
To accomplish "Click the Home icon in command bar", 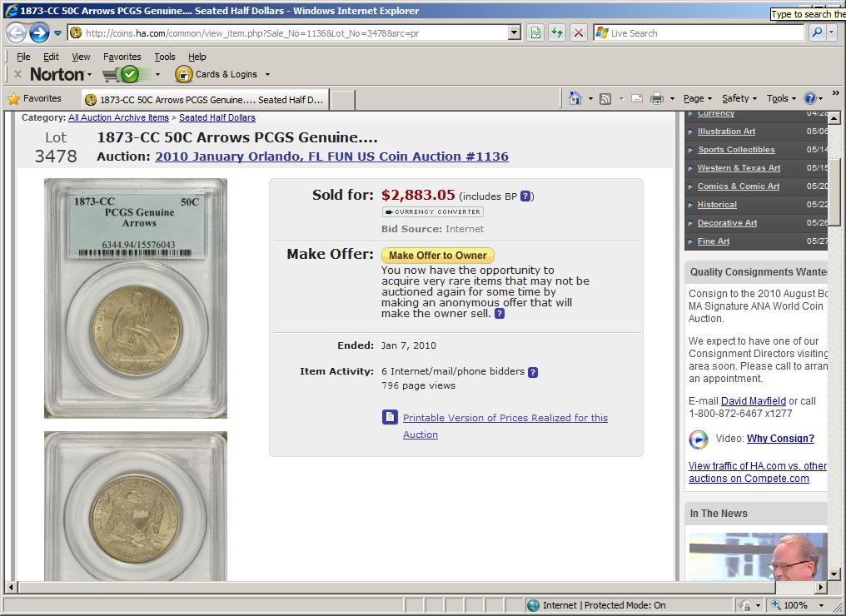I will coord(575,98).
